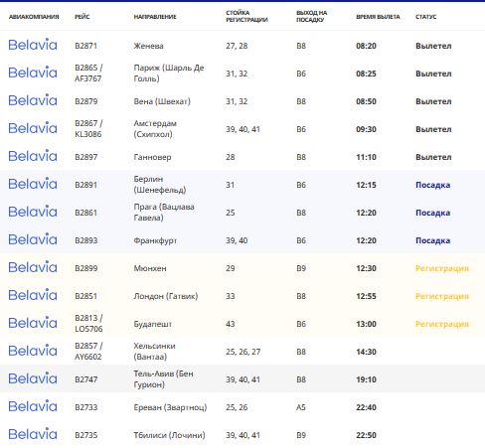The height and width of the screenshot is (448, 485).
Task: Select flight number B2813 / LO5706
Action: click(x=88, y=324)
